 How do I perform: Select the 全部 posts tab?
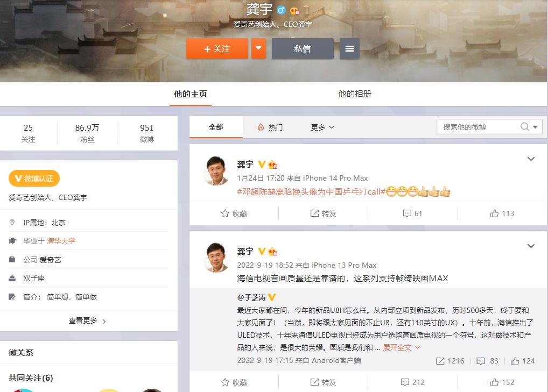point(216,127)
